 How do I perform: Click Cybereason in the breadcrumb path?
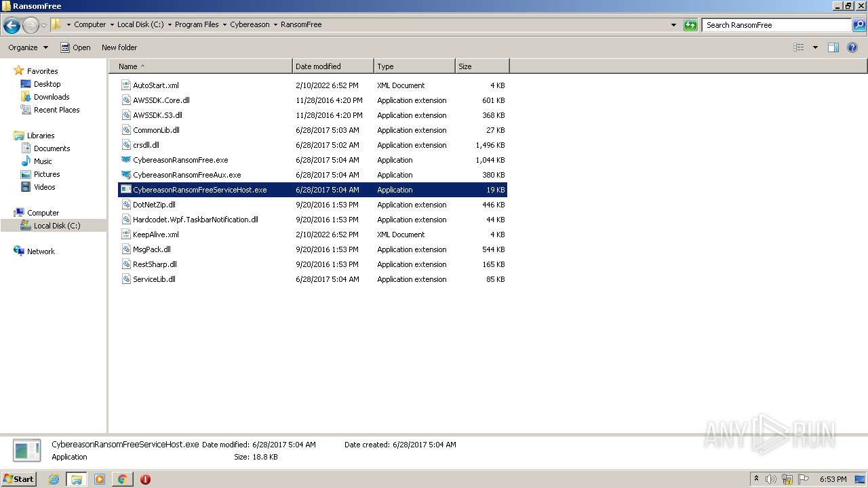pyautogui.click(x=250, y=24)
